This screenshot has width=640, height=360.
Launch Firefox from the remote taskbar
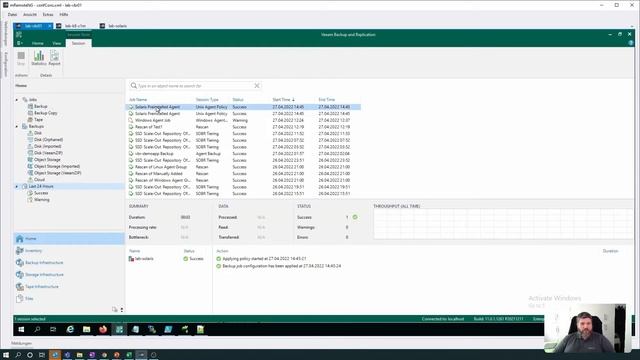tap(103, 329)
